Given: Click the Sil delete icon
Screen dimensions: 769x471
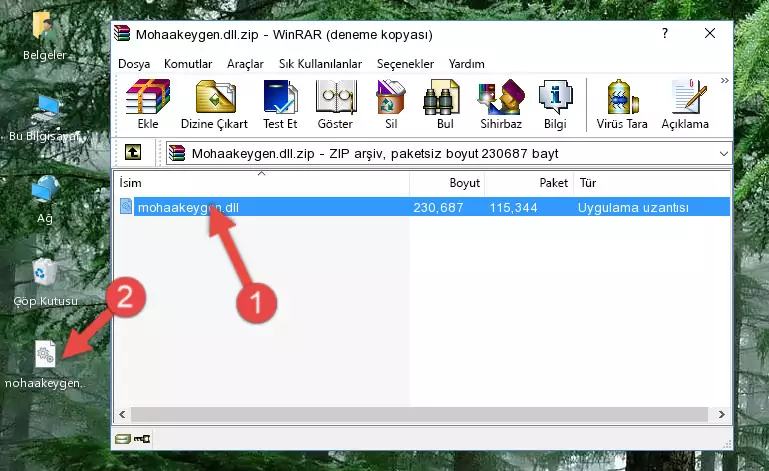Looking at the screenshot, I should (391, 104).
